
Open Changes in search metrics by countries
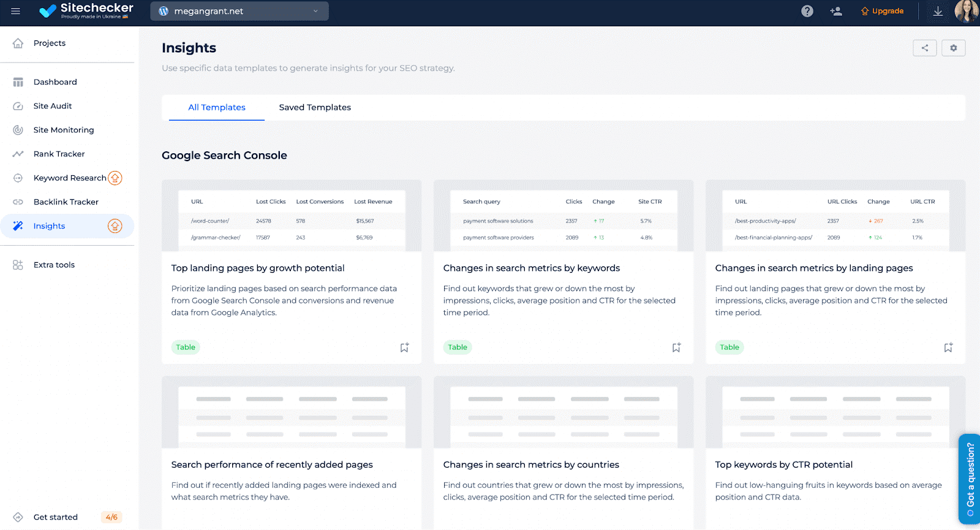[x=531, y=464]
